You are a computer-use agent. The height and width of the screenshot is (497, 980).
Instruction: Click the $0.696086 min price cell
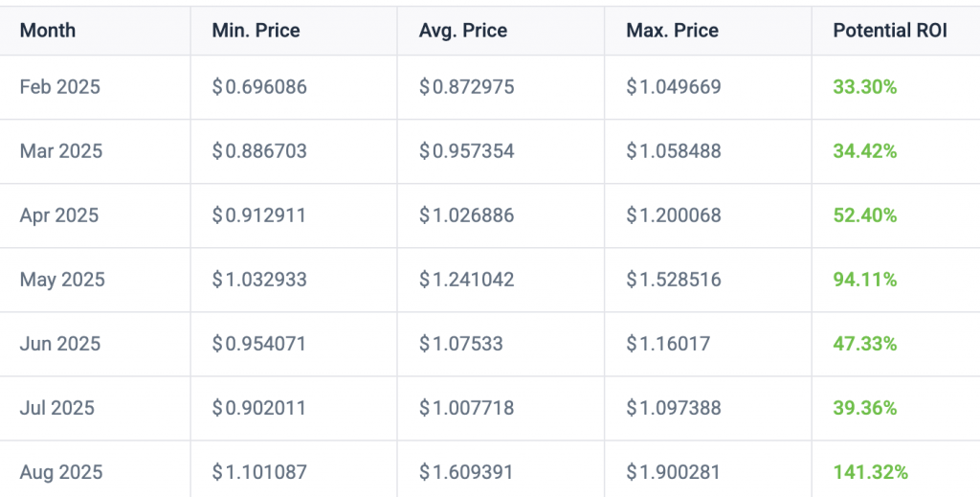(x=259, y=87)
